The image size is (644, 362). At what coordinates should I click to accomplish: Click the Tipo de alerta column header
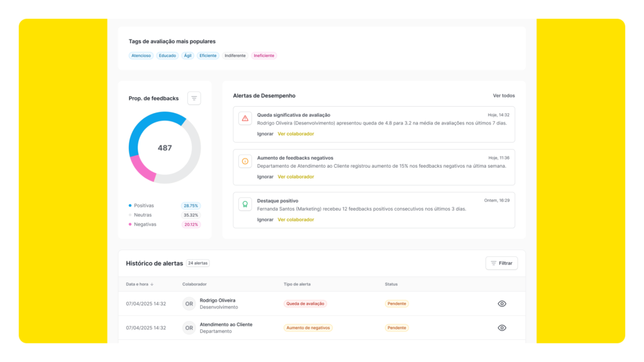tap(297, 284)
